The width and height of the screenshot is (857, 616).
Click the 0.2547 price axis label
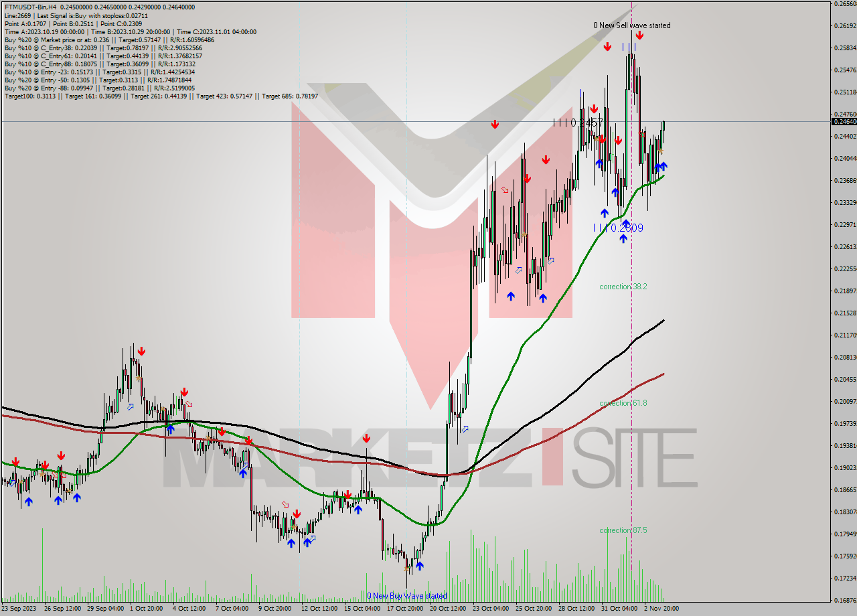[x=845, y=70]
